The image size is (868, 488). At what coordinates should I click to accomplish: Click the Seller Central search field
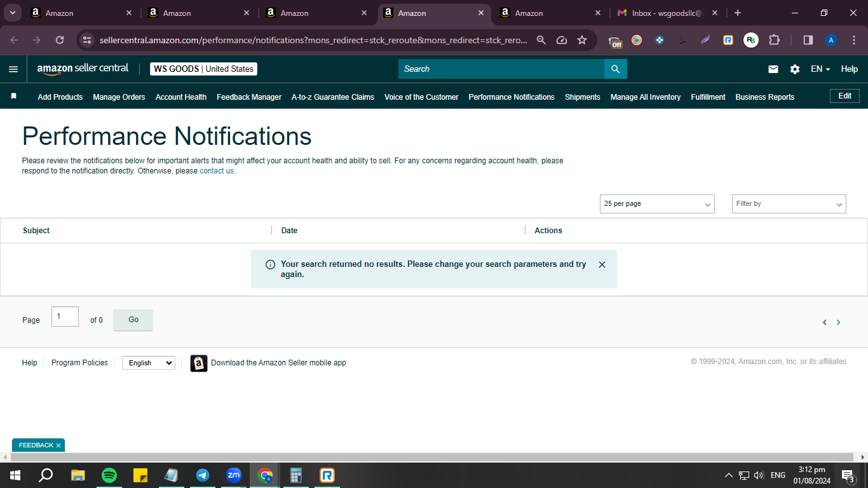click(x=501, y=69)
